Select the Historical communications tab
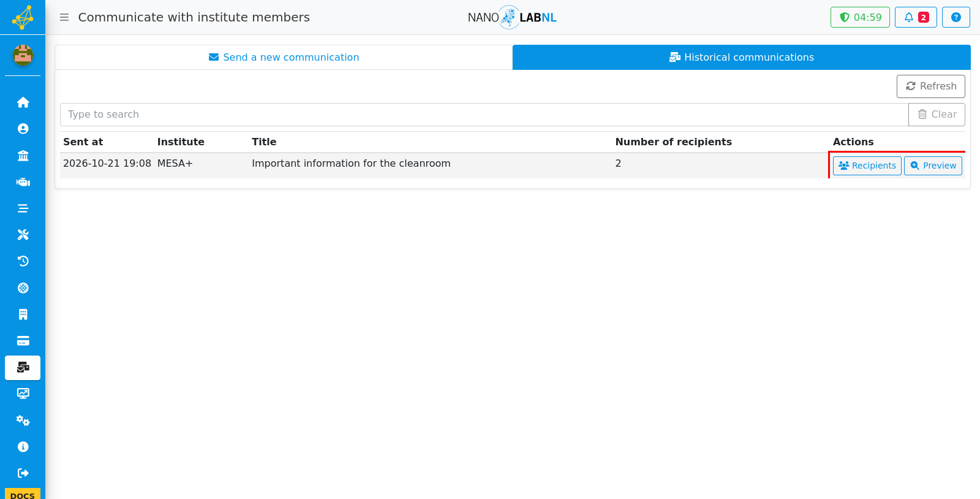 click(x=742, y=57)
